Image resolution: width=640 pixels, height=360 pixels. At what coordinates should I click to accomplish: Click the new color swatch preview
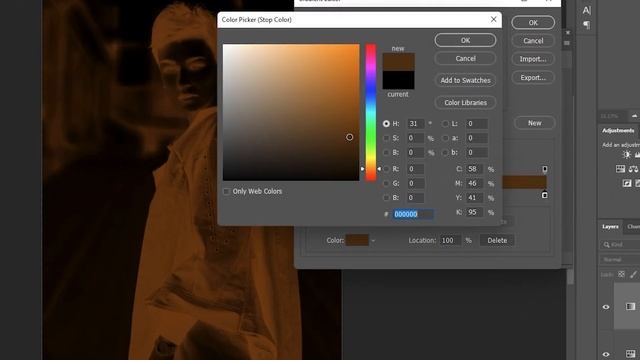click(x=398, y=61)
